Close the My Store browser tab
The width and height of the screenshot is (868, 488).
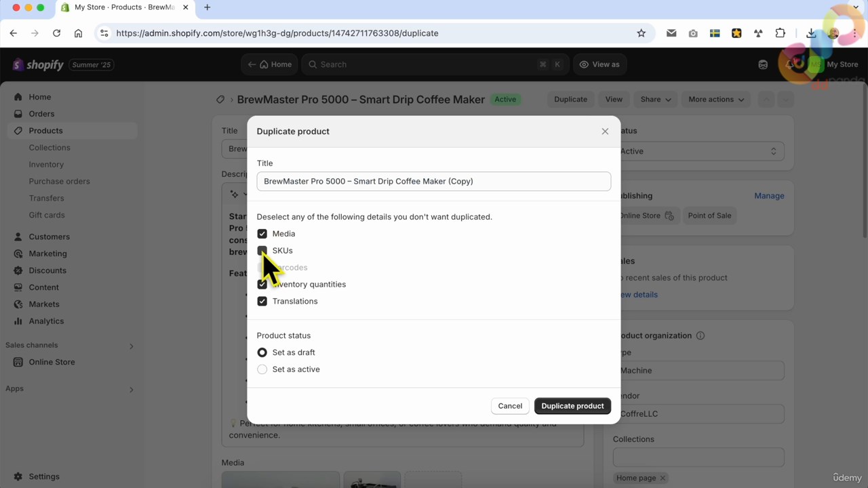coord(185,7)
